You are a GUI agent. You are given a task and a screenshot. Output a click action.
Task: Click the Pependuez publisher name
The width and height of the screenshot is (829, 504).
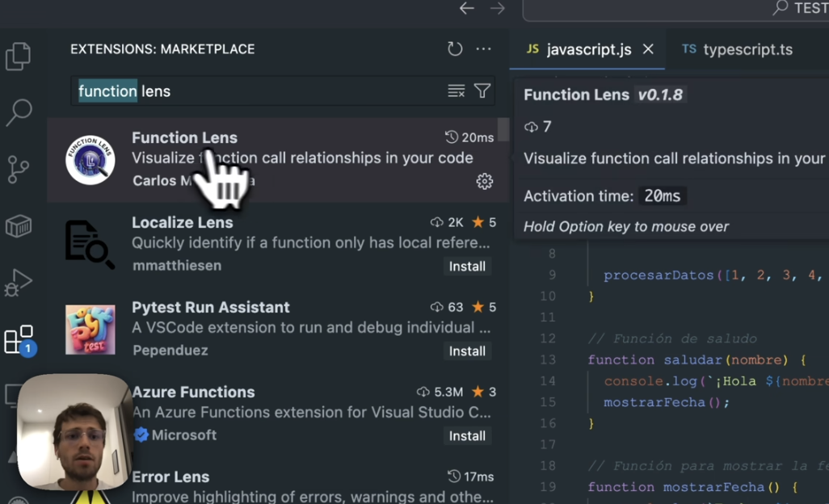tap(170, 351)
